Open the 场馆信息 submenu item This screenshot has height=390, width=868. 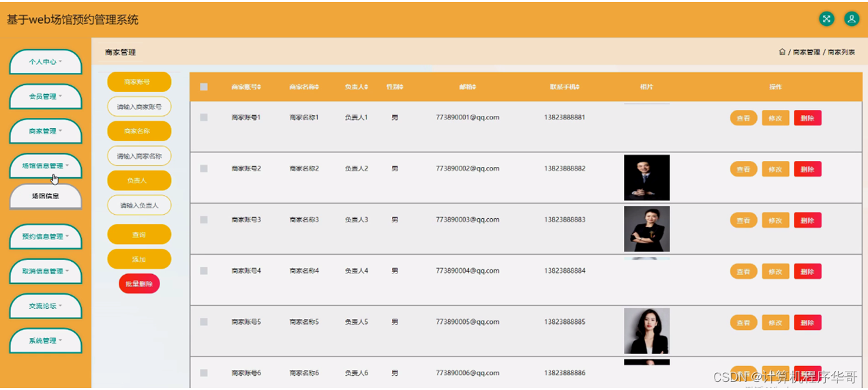click(x=46, y=196)
